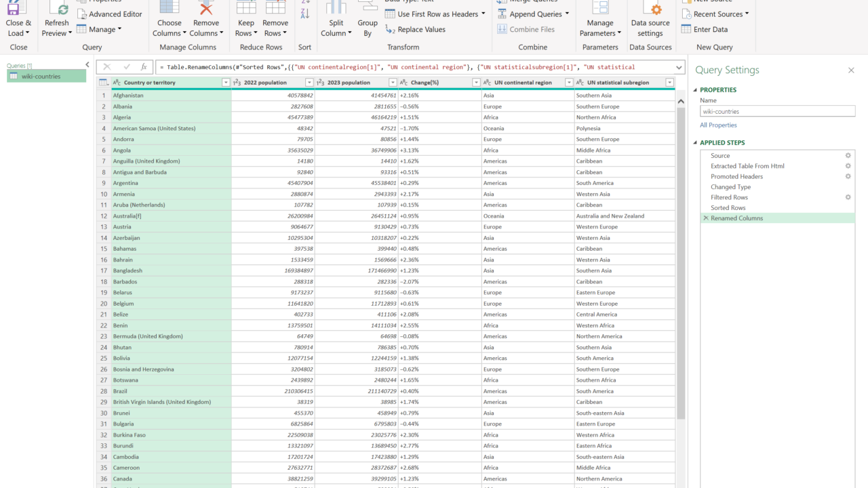Select the wiki-countries query

pos(41,77)
